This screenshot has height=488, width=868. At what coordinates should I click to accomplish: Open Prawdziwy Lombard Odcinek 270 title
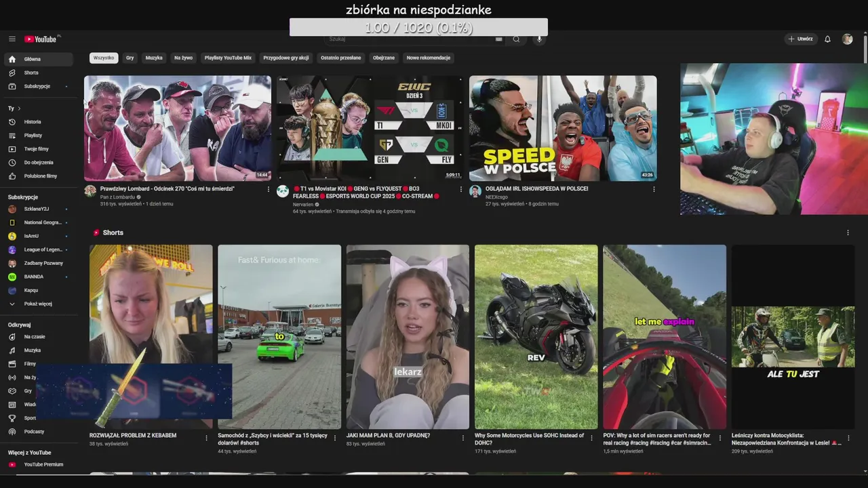click(x=167, y=189)
